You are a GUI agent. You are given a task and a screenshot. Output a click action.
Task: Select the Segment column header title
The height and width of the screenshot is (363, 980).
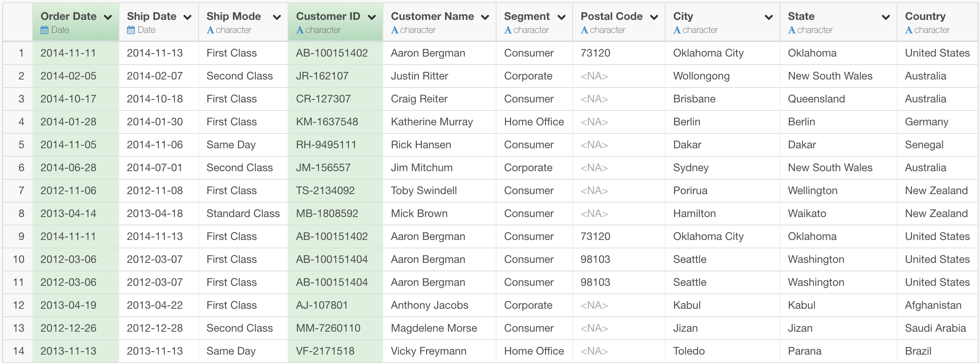pyautogui.click(x=527, y=16)
